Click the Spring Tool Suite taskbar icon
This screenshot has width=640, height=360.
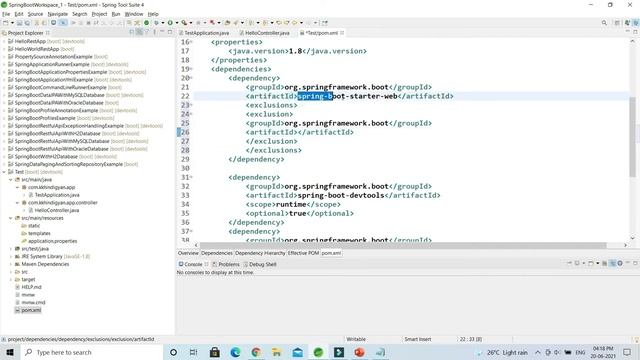point(318,352)
